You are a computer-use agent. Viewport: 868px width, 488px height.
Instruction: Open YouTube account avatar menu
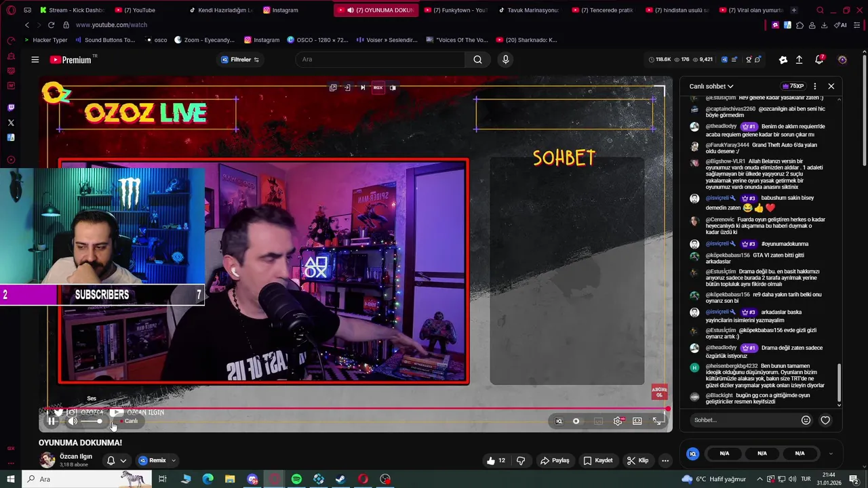click(842, 60)
